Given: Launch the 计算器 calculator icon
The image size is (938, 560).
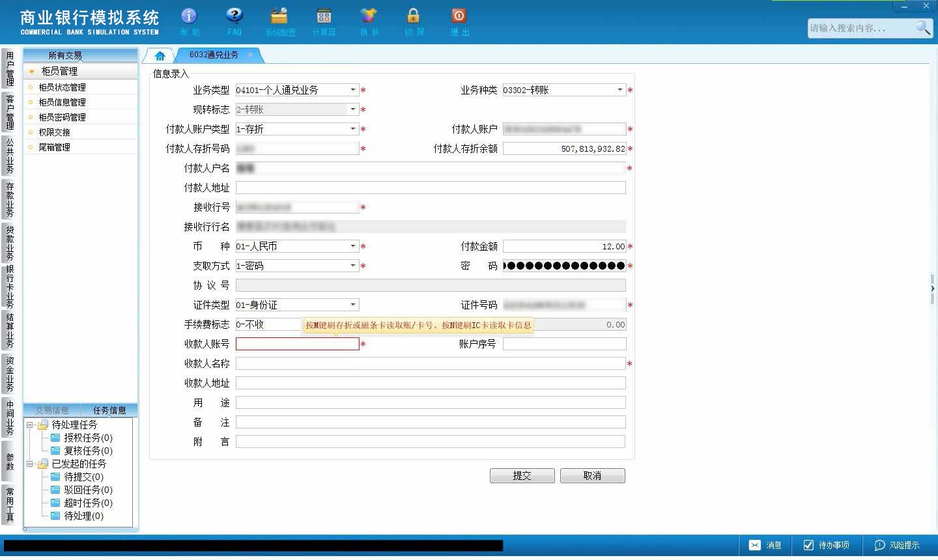Looking at the screenshot, I should 324,21.
